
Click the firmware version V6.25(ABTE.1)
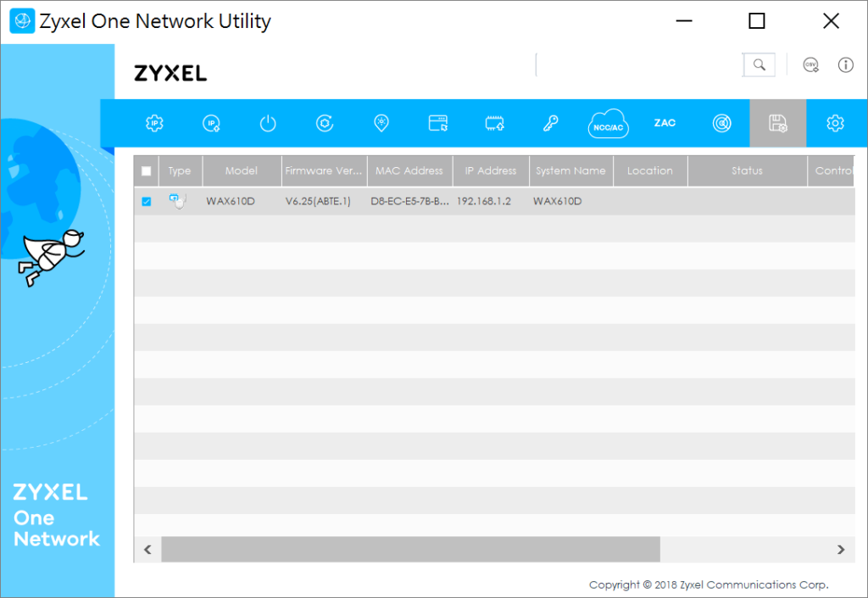(318, 202)
